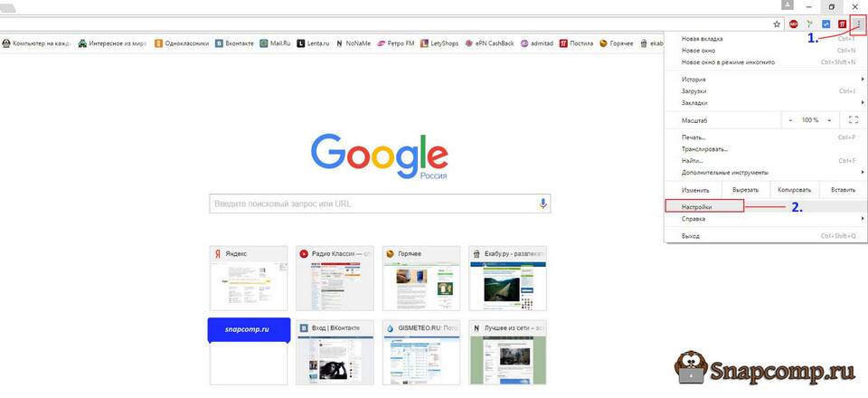Select Выход menu item
Viewport: 868px width, 398px height.
(766, 236)
